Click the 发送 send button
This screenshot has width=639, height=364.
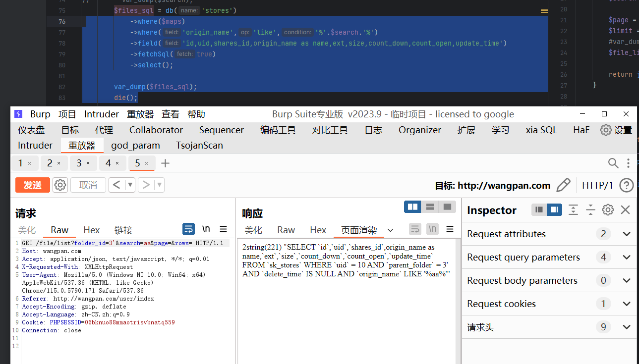click(x=33, y=185)
